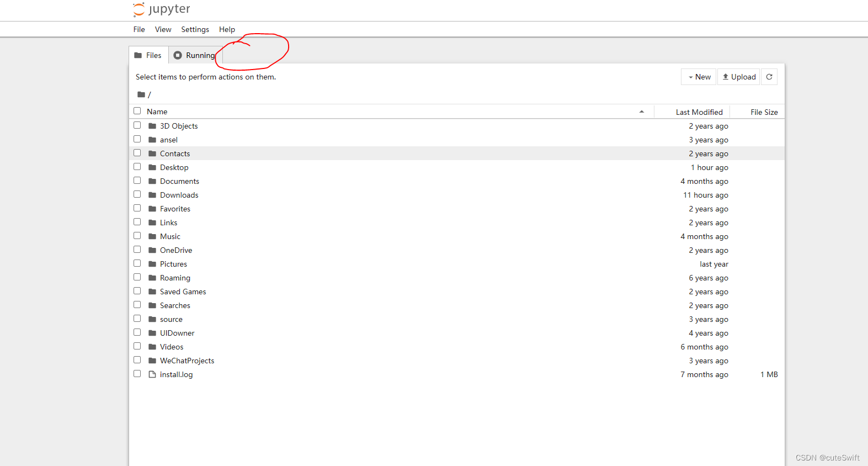Check the box for ansel

[x=137, y=139]
